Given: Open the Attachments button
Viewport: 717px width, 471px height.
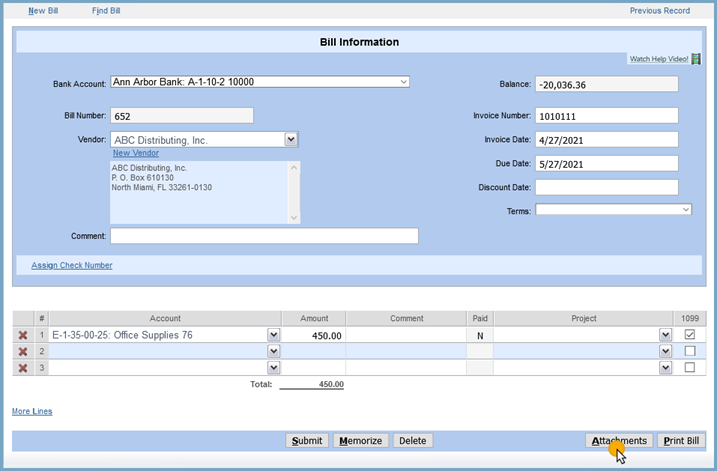Looking at the screenshot, I should point(619,441).
